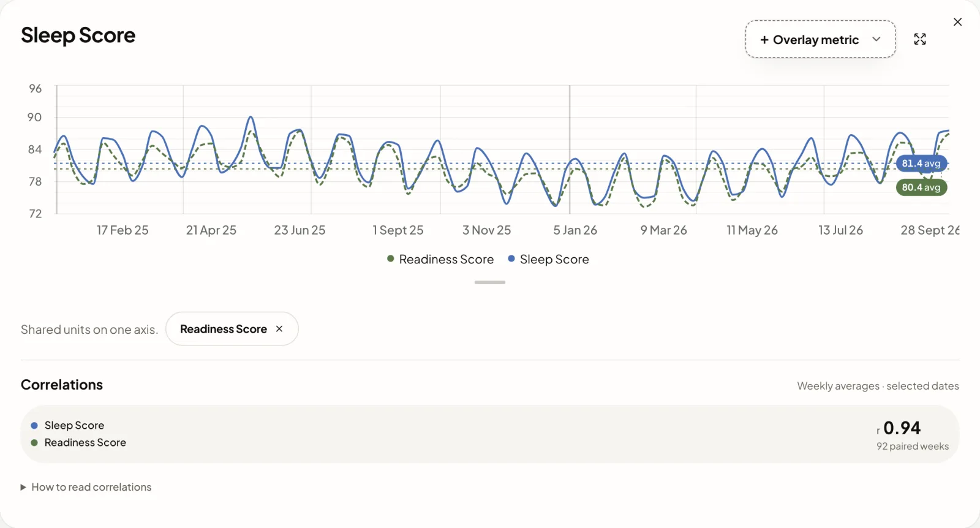Viewport: 980px width, 528px height.
Task: Click the '17 Feb 25' axis label
Action: click(123, 230)
